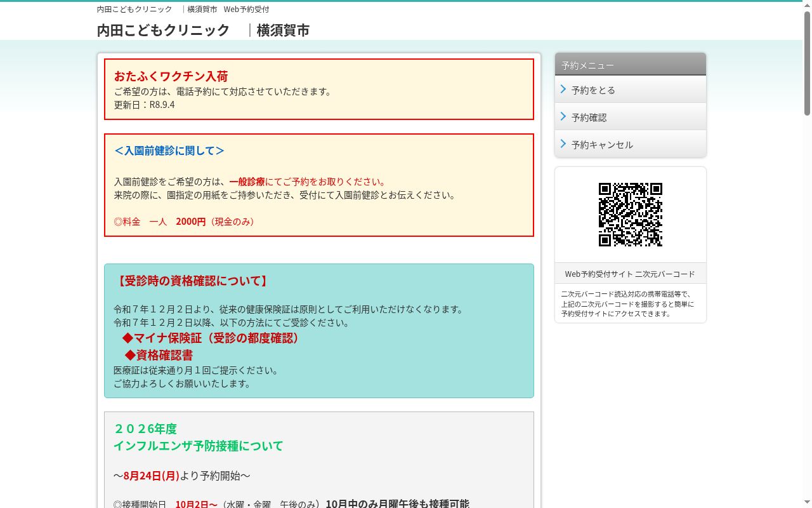Viewport: 812px width, 508px height.
Task: Click the ２０２６年度 heading text
Action: click(x=145, y=429)
